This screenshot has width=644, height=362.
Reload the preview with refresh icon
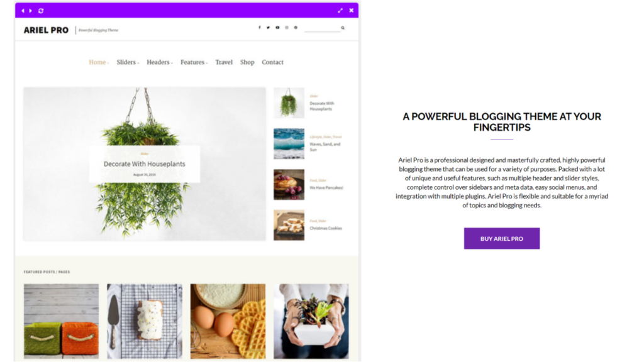[x=41, y=11]
